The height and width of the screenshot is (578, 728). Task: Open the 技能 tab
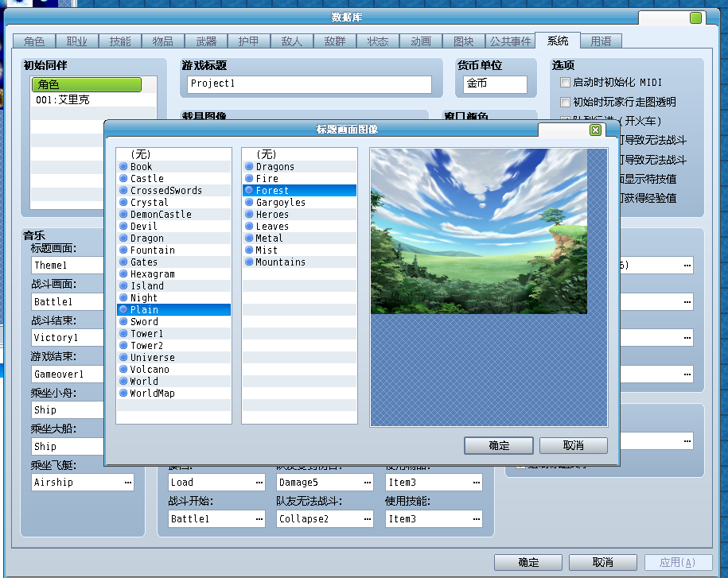click(x=120, y=41)
